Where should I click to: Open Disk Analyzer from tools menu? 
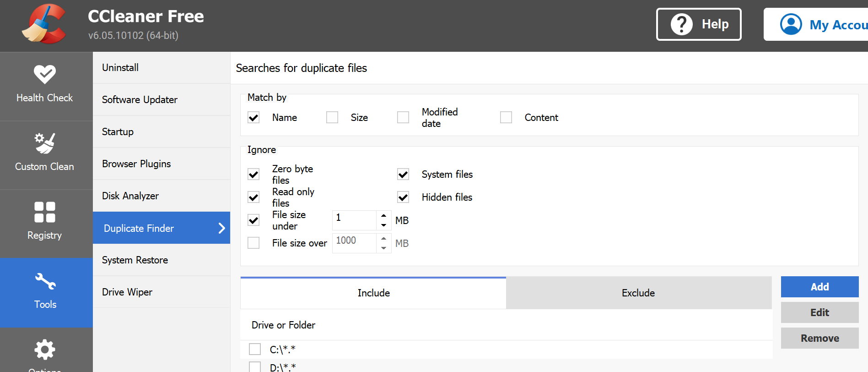pyautogui.click(x=130, y=196)
